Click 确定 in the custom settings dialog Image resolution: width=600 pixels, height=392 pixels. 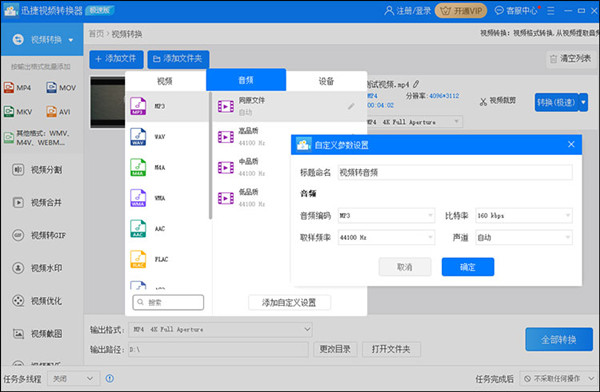(468, 267)
